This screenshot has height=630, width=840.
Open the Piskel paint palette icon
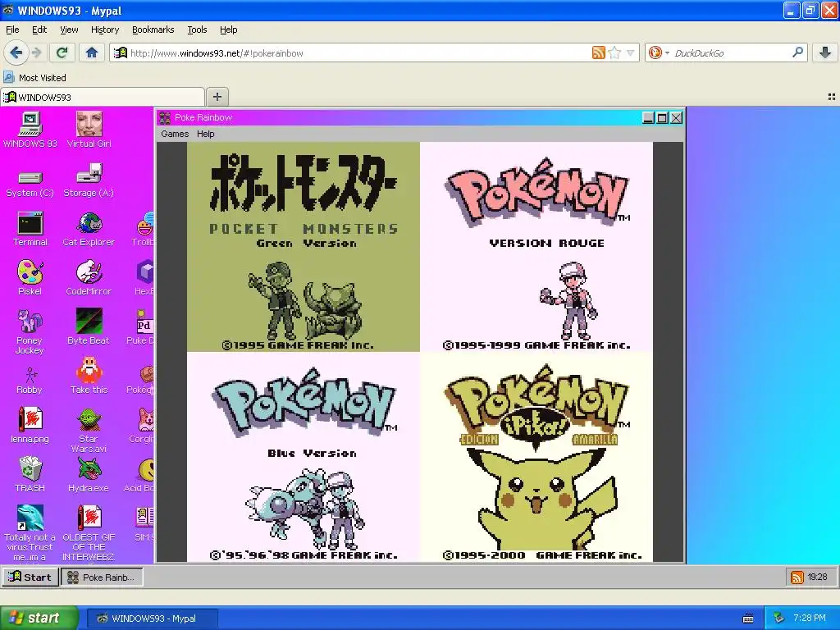click(x=30, y=278)
